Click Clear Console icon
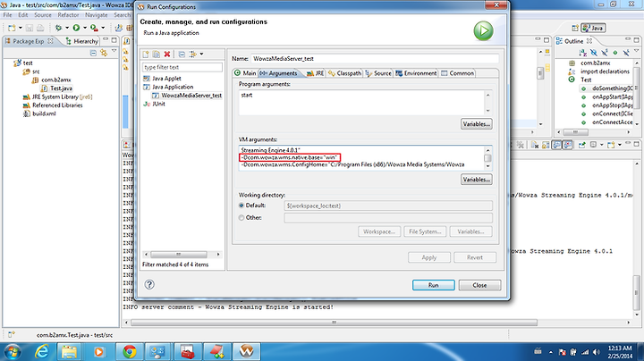This screenshot has width=644, height=361. 534,145
